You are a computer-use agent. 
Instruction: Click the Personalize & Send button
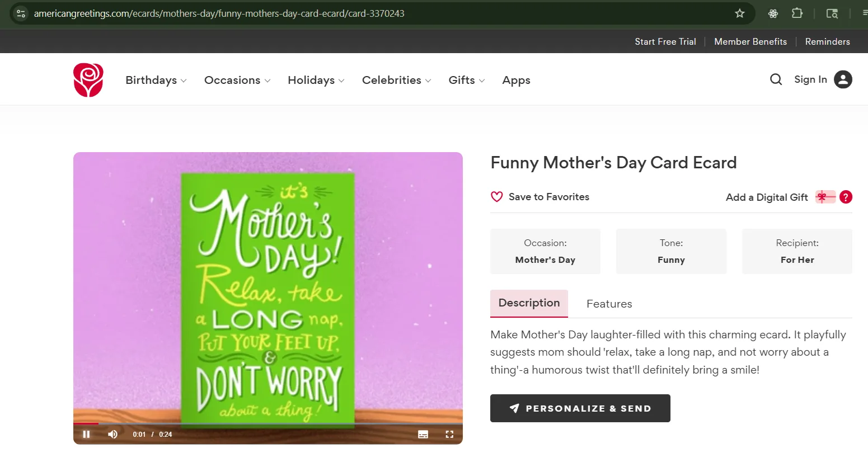[580, 408]
